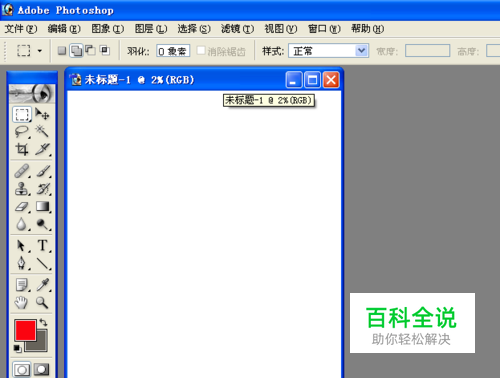This screenshot has height=378, width=500.
Task: Close the 未标题-1 document window
Action: coord(331,80)
